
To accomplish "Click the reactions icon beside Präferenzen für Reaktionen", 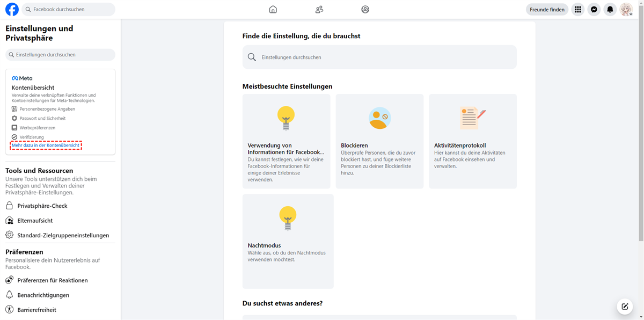I will [9, 280].
